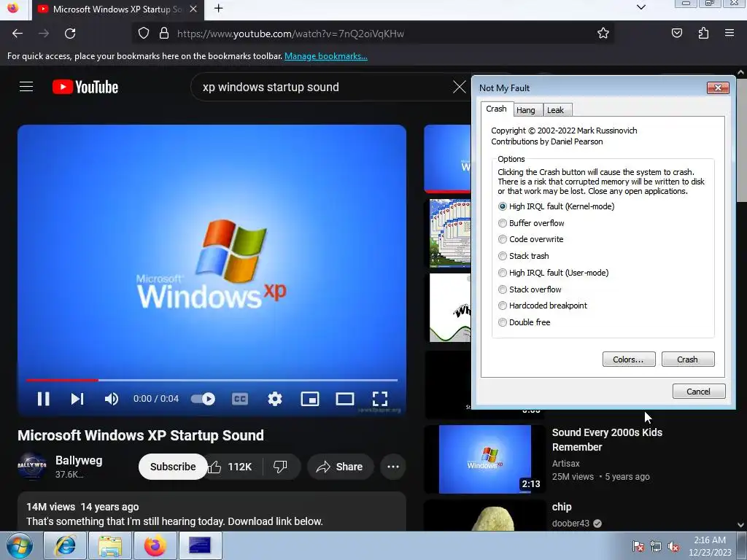Image resolution: width=747 pixels, height=560 pixels.
Task: Select High IRQL fault (User-mode) option
Action: click(553, 273)
